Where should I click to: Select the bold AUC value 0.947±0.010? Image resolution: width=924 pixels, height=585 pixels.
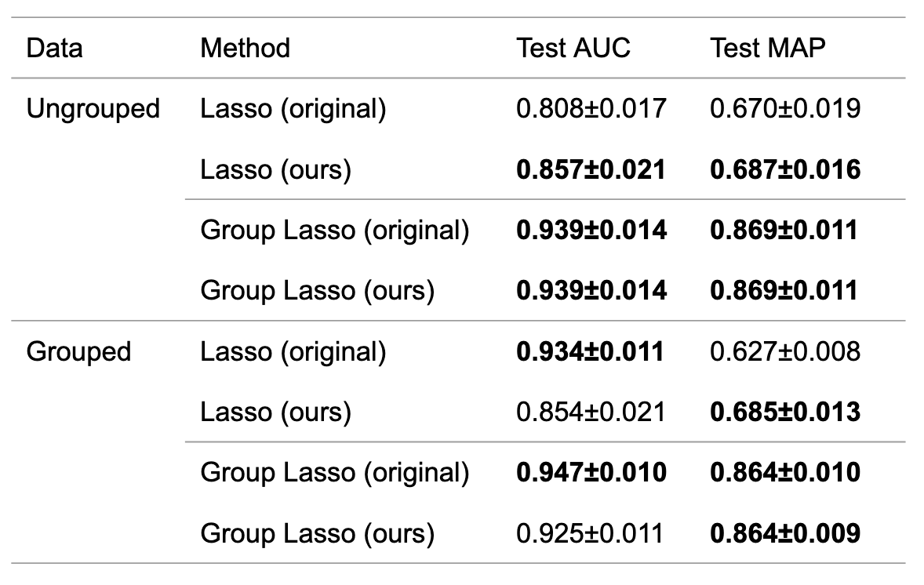tap(591, 473)
